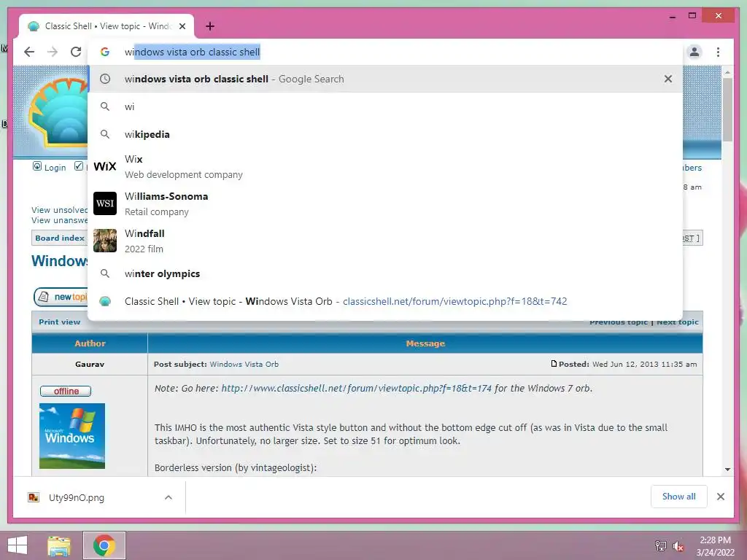Open Chrome three-dot menu

[718, 52]
